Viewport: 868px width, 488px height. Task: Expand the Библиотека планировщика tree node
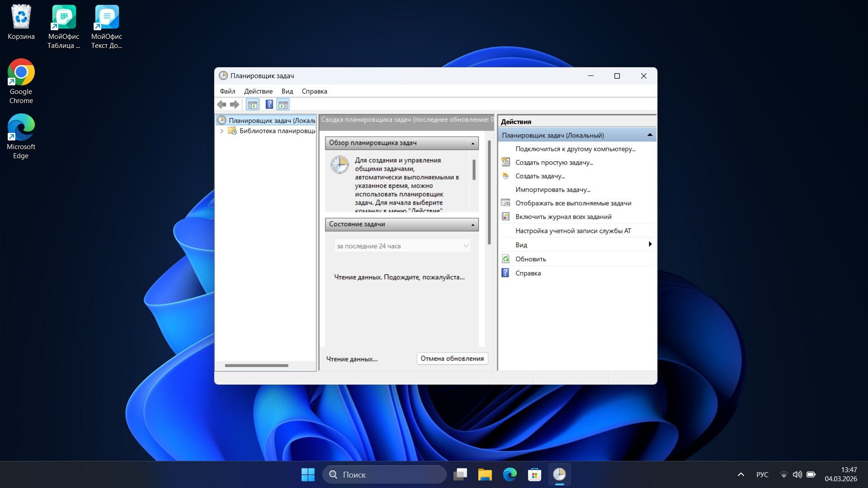(x=222, y=131)
